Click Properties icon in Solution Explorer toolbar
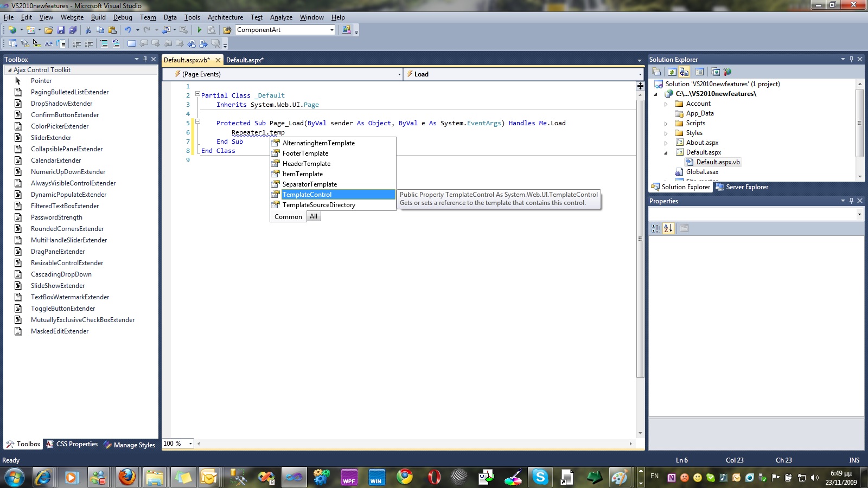 (x=656, y=72)
